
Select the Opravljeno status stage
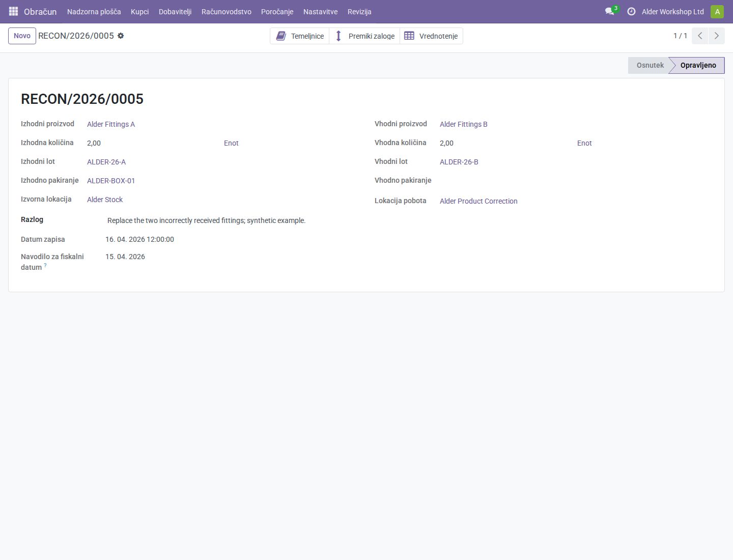click(x=697, y=65)
